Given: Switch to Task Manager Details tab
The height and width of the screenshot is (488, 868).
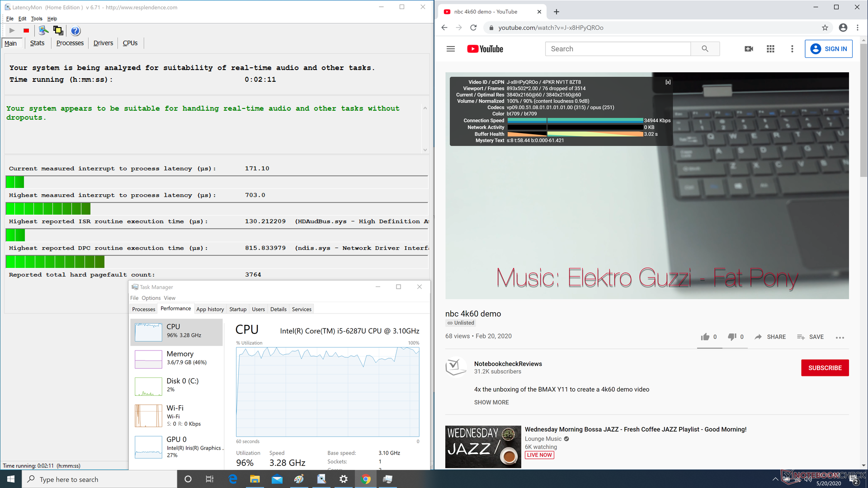Looking at the screenshot, I should pyautogui.click(x=278, y=309).
